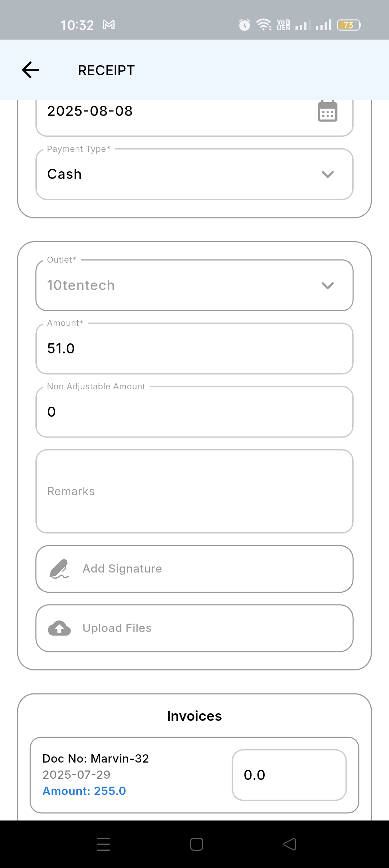This screenshot has width=389, height=868.
Task: Tap the 2025-08-08 date field
Action: (x=173, y=111)
